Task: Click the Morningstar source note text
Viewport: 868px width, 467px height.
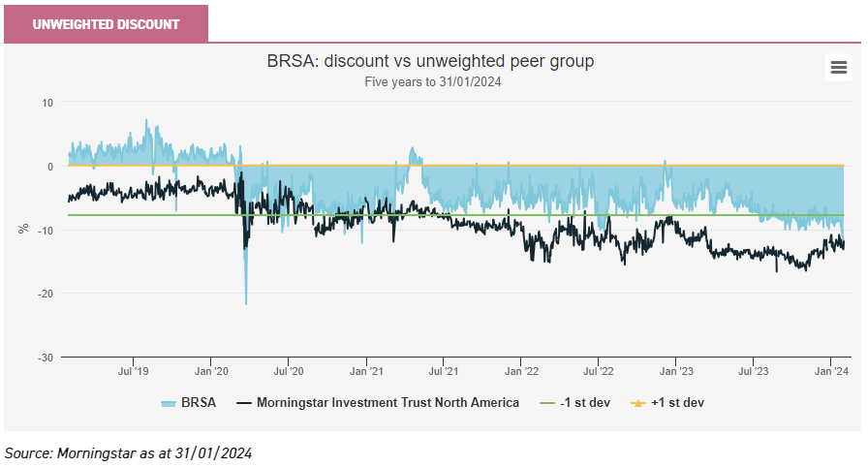Action: coord(128,452)
